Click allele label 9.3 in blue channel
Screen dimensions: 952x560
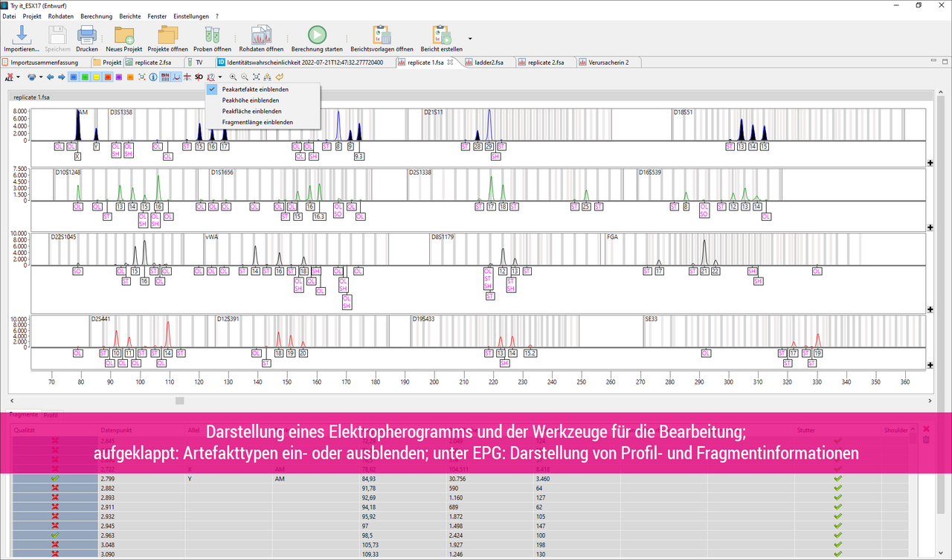coord(359,156)
